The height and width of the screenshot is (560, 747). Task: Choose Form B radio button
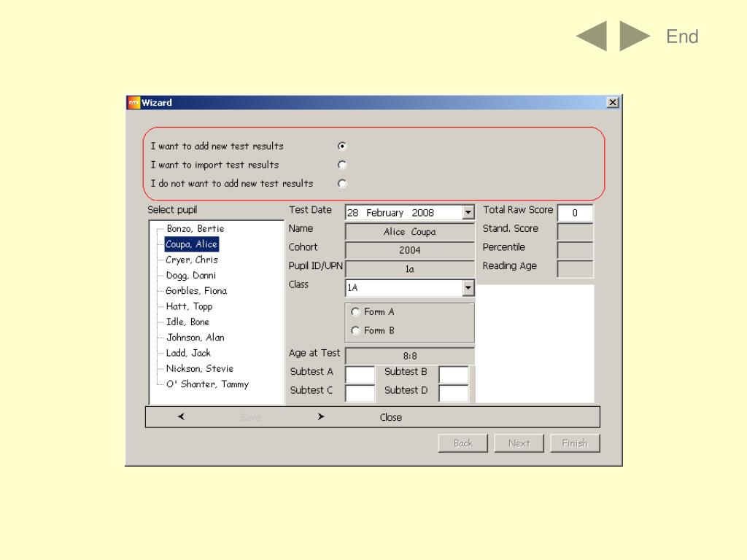[355, 330]
